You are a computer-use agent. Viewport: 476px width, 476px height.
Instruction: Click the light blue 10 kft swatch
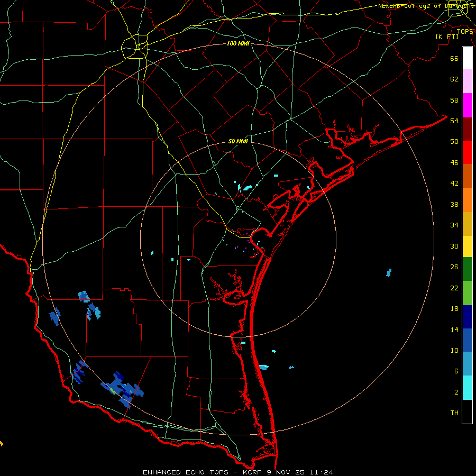point(467,364)
